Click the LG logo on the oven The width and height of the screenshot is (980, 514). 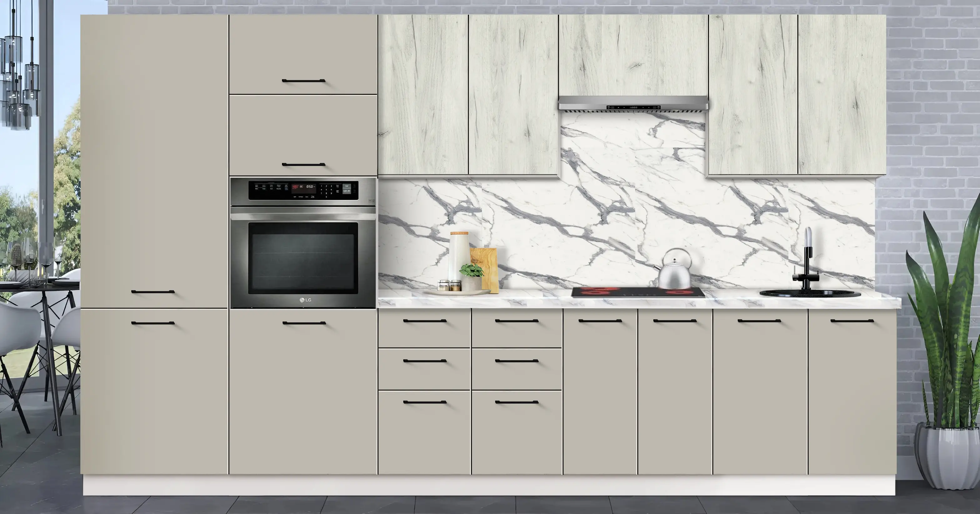coord(305,300)
